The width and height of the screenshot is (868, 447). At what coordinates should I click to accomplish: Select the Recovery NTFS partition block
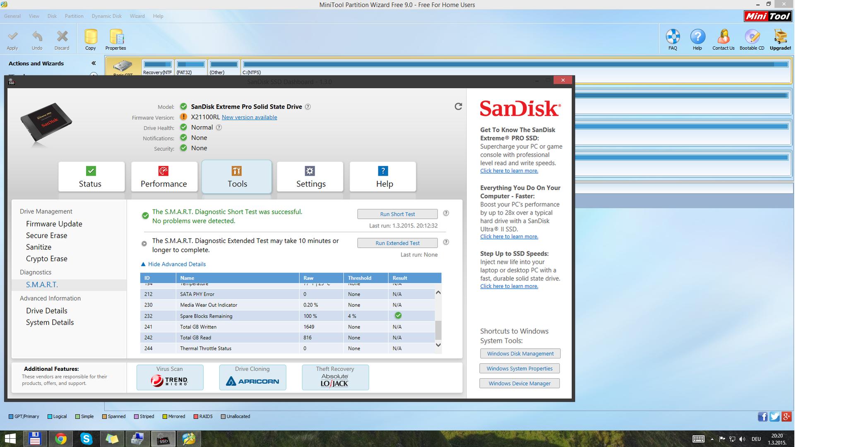(x=157, y=67)
